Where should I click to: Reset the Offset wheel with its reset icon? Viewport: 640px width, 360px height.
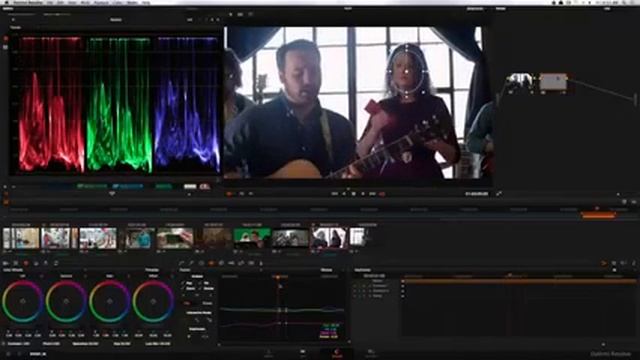pyautogui.click(x=172, y=276)
